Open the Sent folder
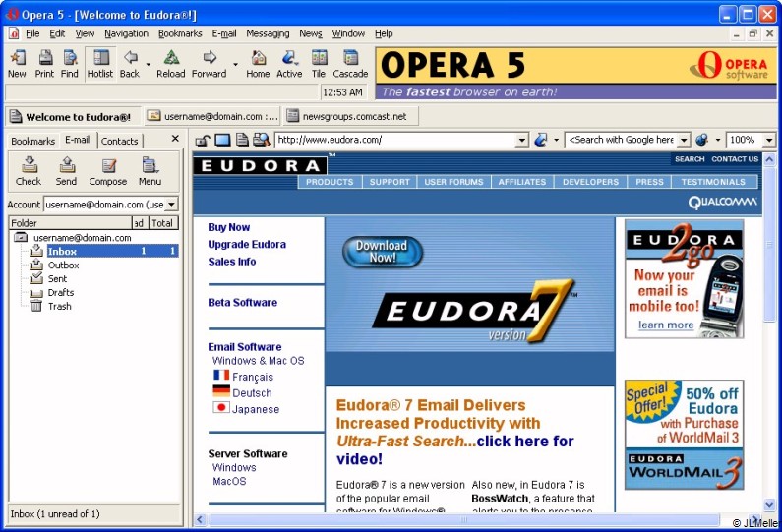 tap(57, 278)
